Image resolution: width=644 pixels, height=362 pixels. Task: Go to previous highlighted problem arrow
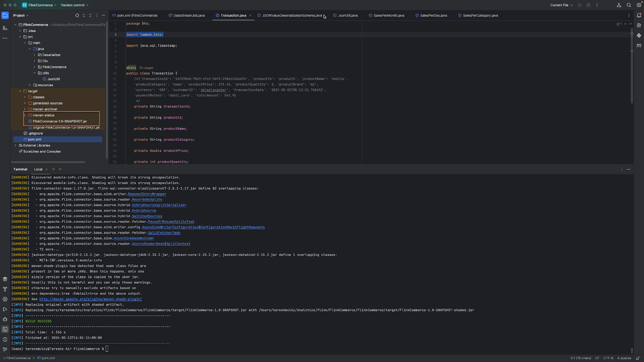pyautogui.click(x=625, y=24)
